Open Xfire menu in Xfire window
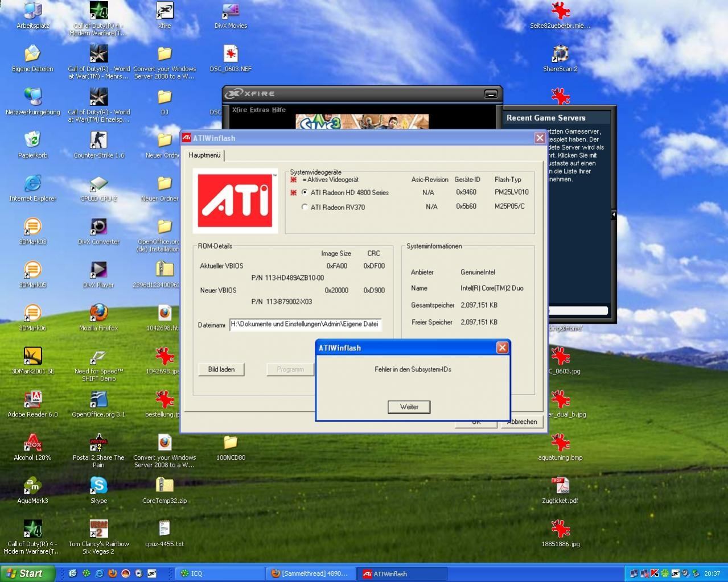Image resolution: width=728 pixels, height=582 pixels. (x=240, y=110)
